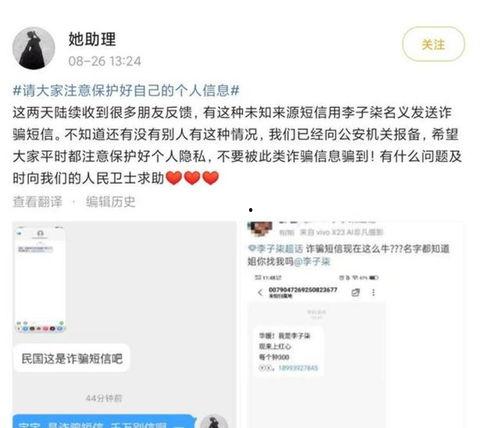Image resolution: width=500 pixels, height=428 pixels.
Task: Tap the commenter avatar in right image
Action: click(260, 228)
